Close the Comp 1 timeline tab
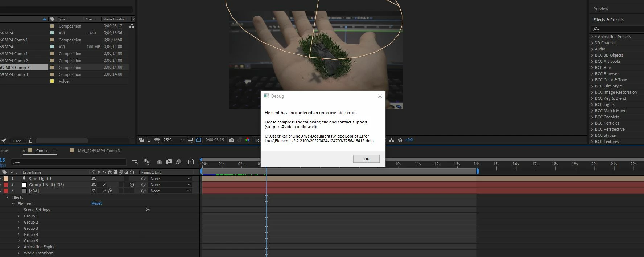This screenshot has width=644, height=257. pos(24,151)
